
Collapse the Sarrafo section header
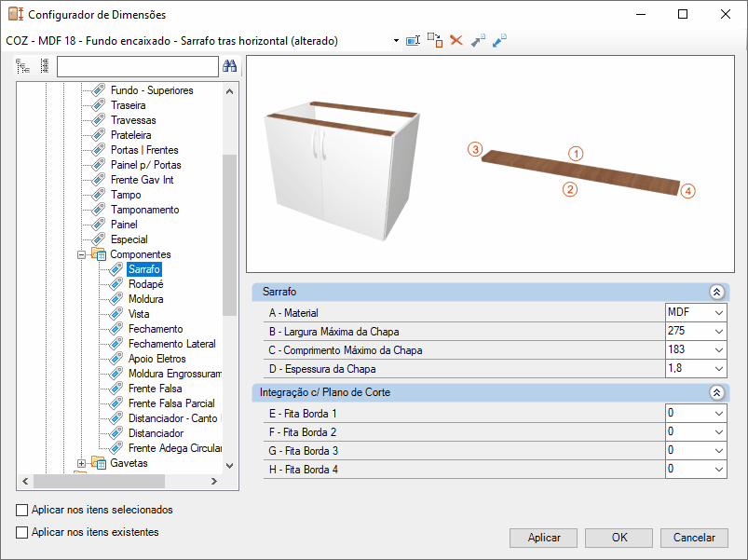click(716, 292)
